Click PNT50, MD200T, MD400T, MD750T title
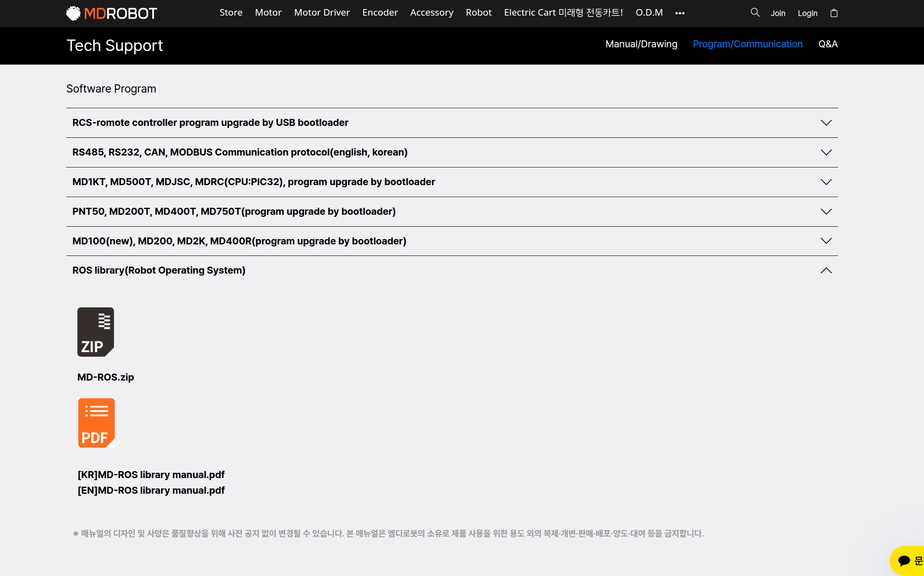The height and width of the screenshot is (576, 924). (234, 211)
